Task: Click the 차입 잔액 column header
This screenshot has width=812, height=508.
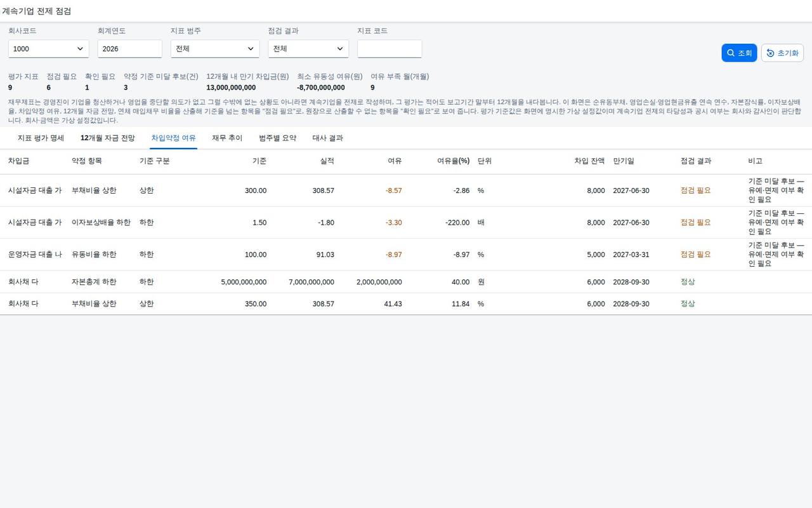Action: point(589,161)
